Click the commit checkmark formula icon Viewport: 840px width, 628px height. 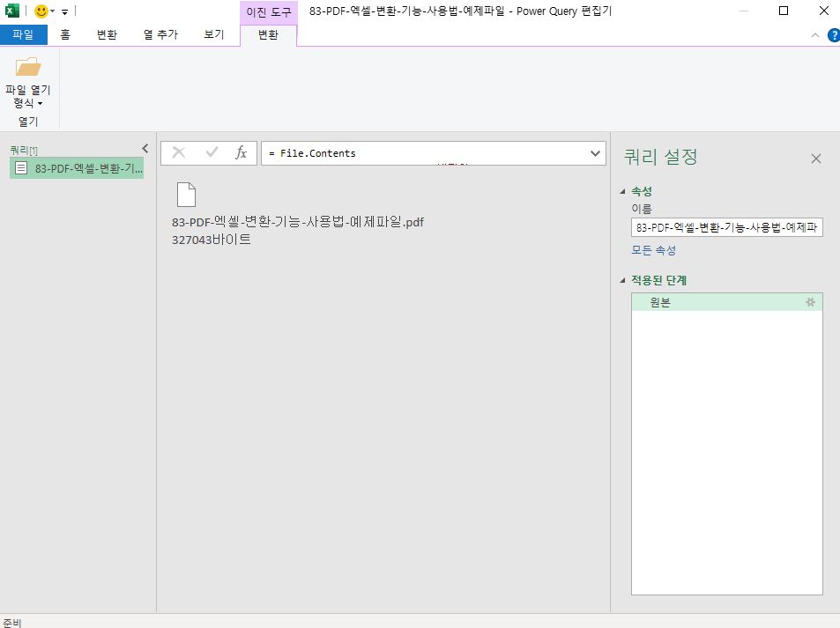tap(209, 152)
